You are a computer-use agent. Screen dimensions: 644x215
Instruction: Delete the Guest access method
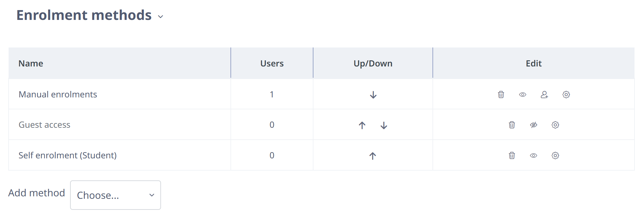click(x=512, y=125)
